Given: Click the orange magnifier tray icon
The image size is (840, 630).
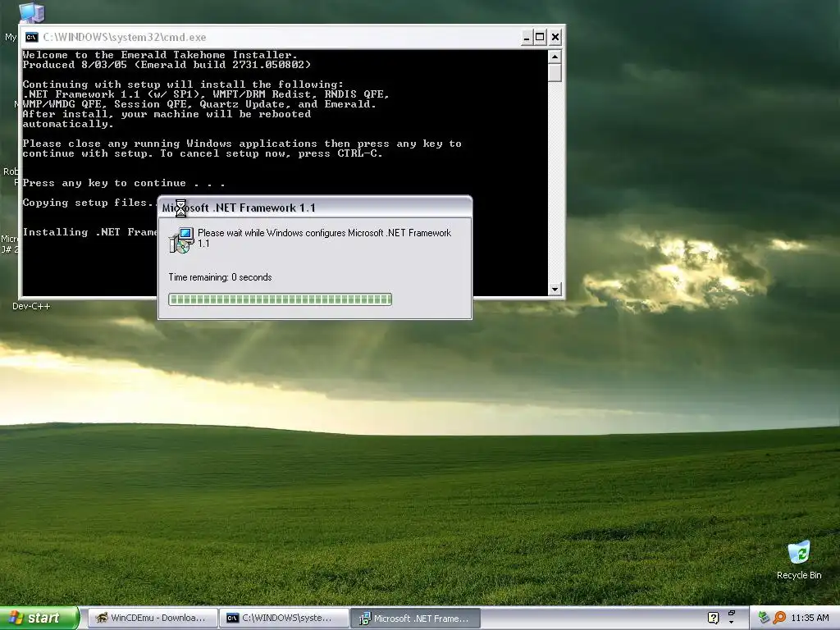Looking at the screenshot, I should 779,618.
